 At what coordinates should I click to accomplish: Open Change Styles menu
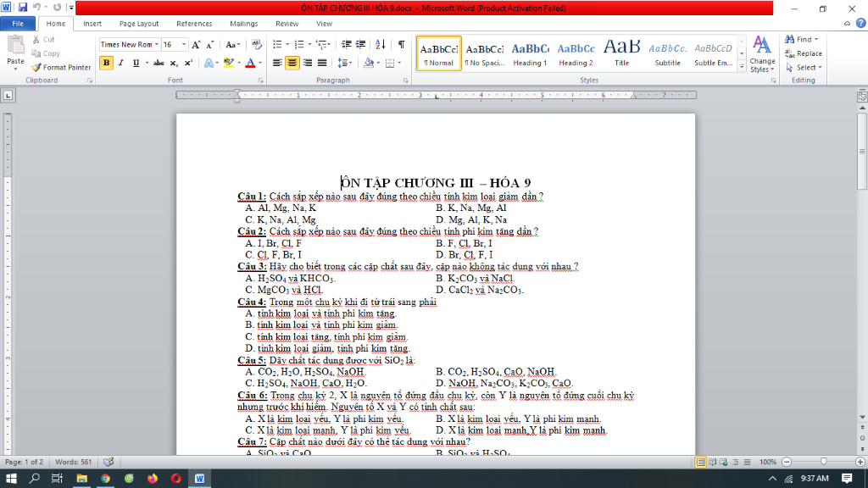[762, 53]
